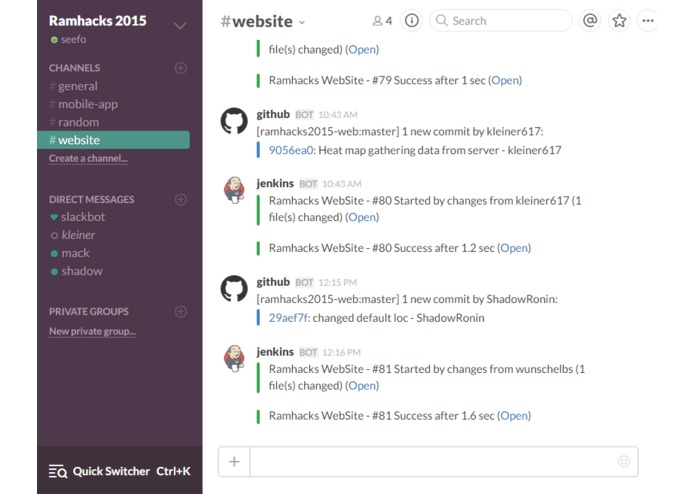Switch to the random channel
This screenshot has width=695, height=494.
[x=74, y=122]
